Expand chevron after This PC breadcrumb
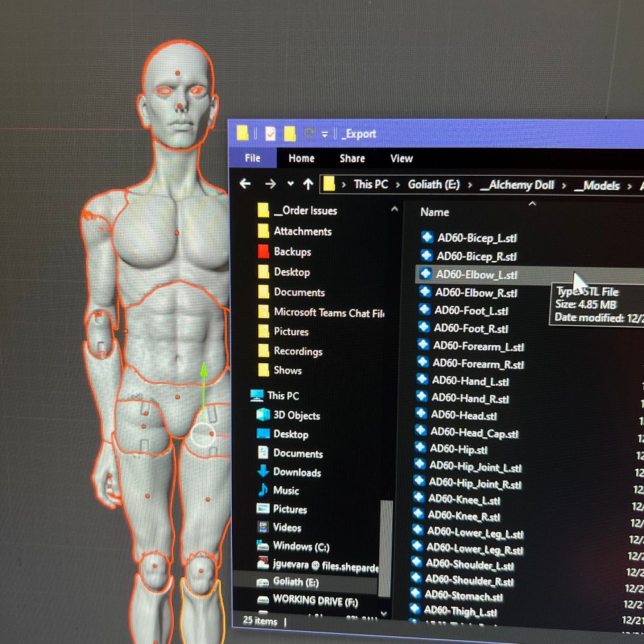 click(x=397, y=185)
